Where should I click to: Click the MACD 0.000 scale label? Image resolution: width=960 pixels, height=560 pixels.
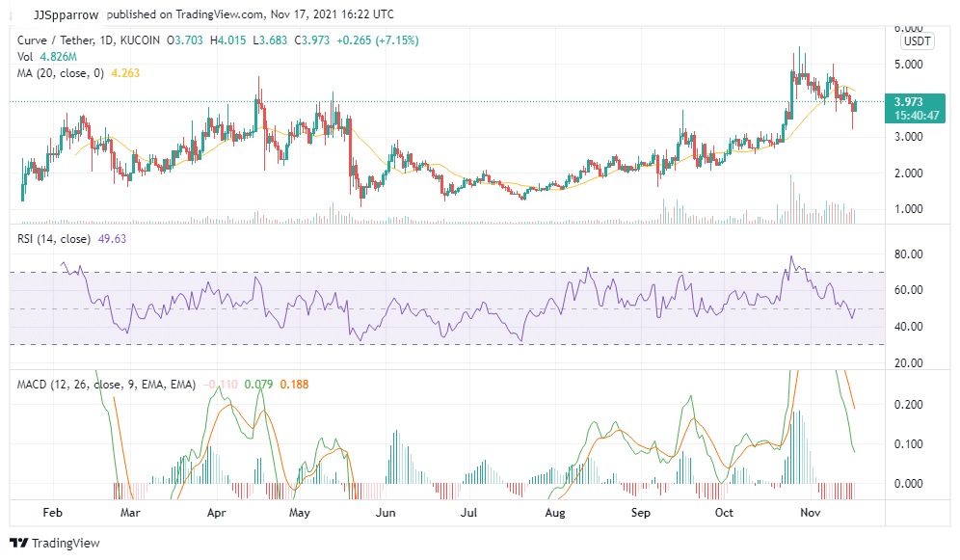(909, 484)
